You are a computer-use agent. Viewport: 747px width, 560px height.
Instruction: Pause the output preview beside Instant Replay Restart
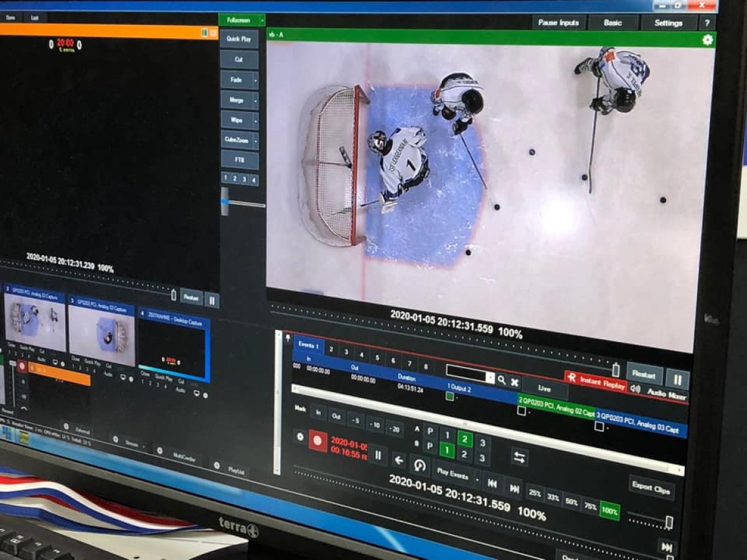[677, 379]
